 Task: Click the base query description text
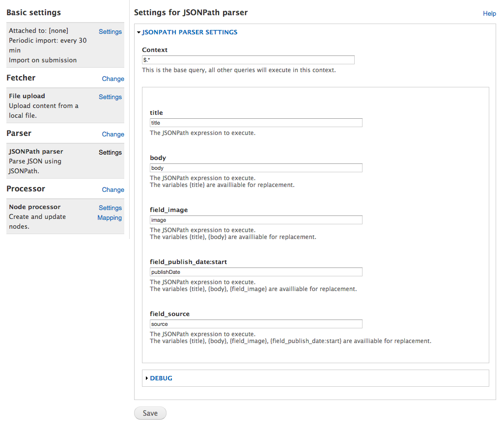click(239, 70)
